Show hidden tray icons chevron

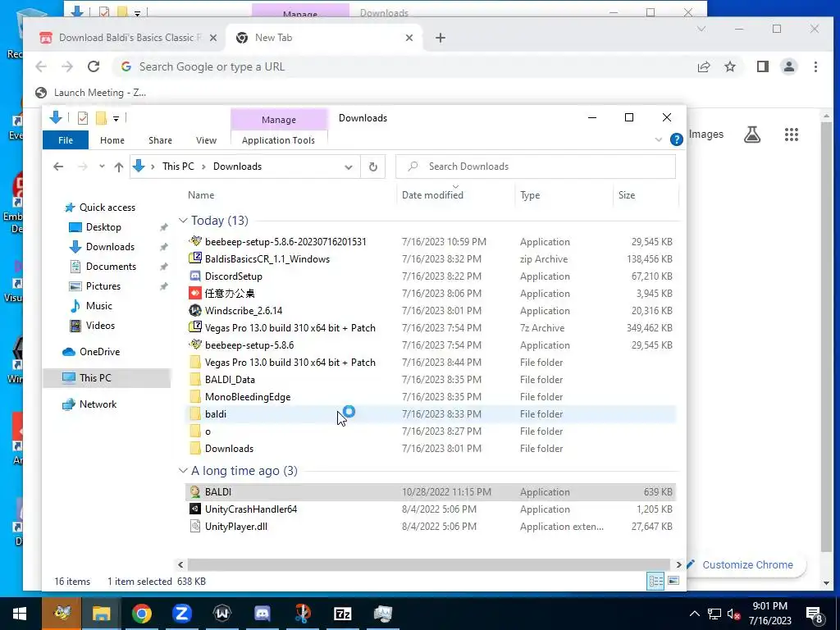694,614
